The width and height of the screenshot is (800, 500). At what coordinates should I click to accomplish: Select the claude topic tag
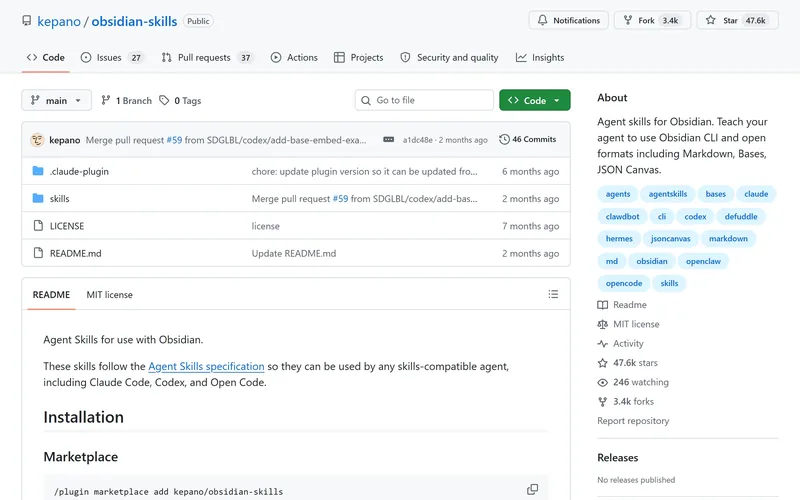tap(756, 194)
